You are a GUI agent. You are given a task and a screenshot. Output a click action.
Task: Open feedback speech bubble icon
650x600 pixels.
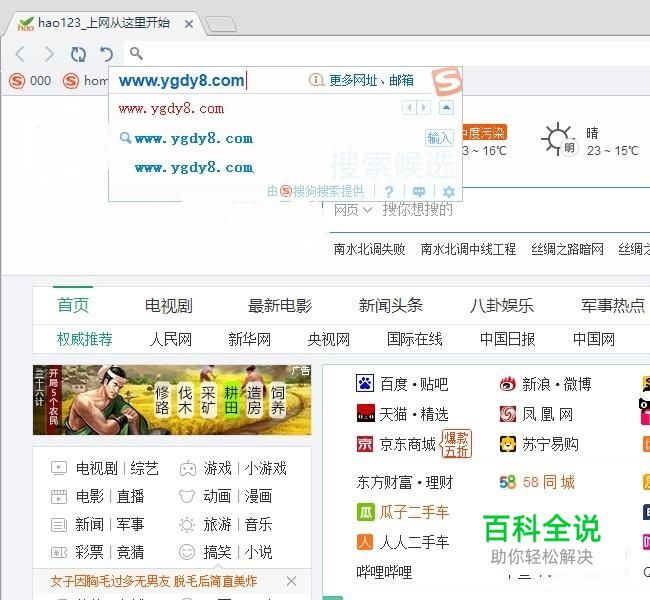pyautogui.click(x=419, y=192)
